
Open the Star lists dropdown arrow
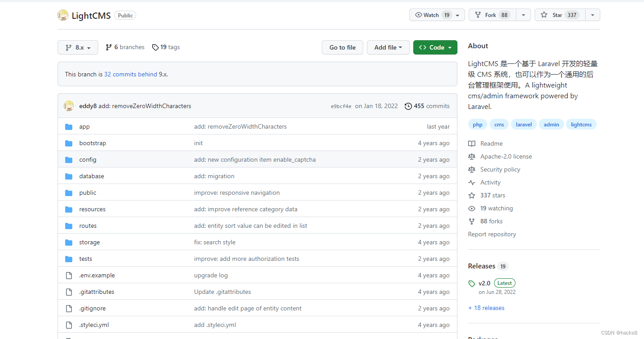tap(593, 15)
